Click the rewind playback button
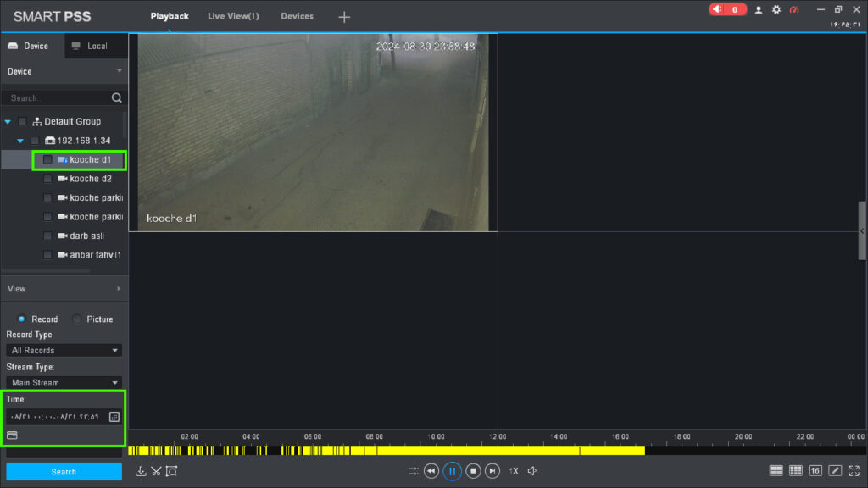Image resolution: width=868 pixels, height=488 pixels. [x=431, y=471]
